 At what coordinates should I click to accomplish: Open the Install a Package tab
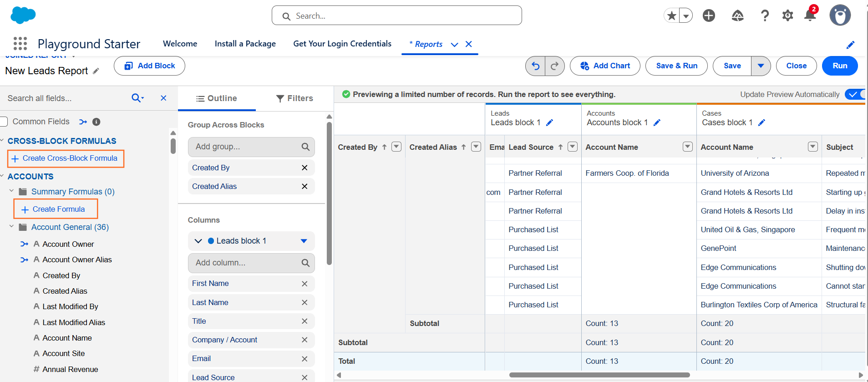click(245, 44)
